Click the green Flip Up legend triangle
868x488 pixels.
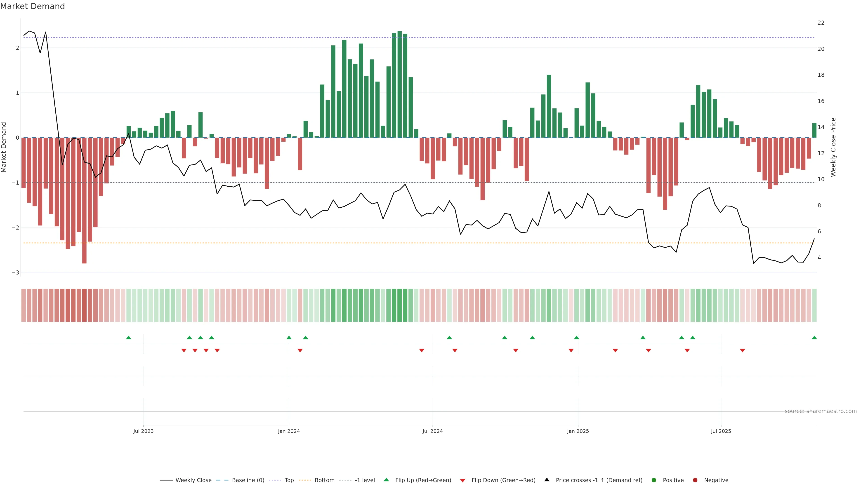click(386, 480)
